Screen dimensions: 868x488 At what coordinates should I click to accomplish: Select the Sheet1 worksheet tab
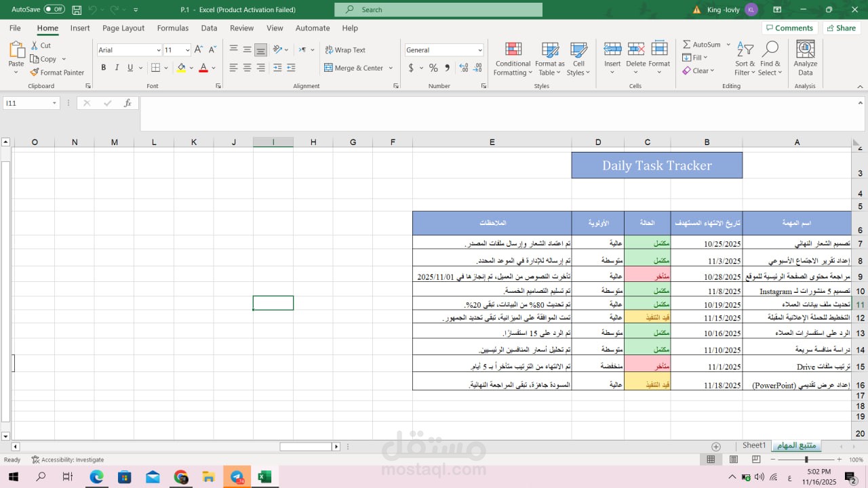(753, 445)
